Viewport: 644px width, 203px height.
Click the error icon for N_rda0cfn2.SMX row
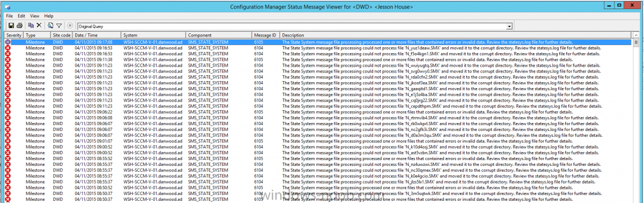point(8,77)
